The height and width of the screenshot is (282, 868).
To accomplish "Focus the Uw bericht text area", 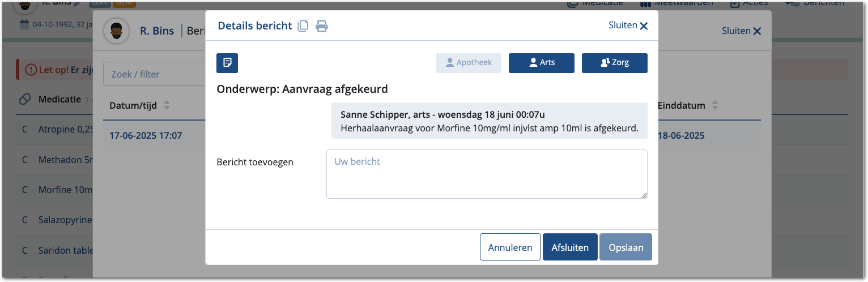I will point(486,174).
